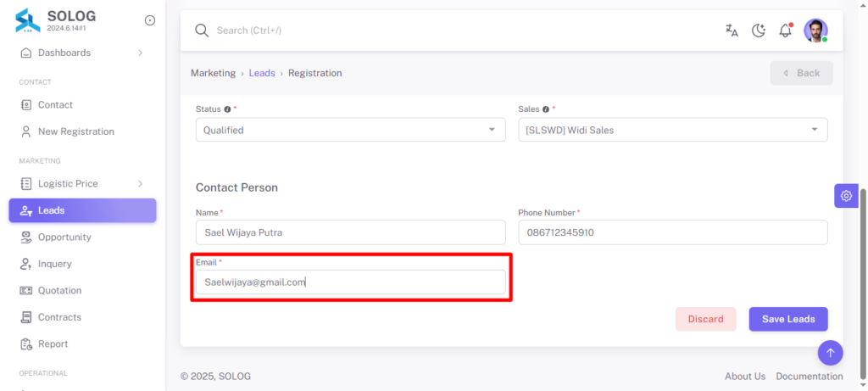This screenshot has height=391, width=868.
Task: Expand the Logistic Price submenu
Action: click(x=82, y=183)
